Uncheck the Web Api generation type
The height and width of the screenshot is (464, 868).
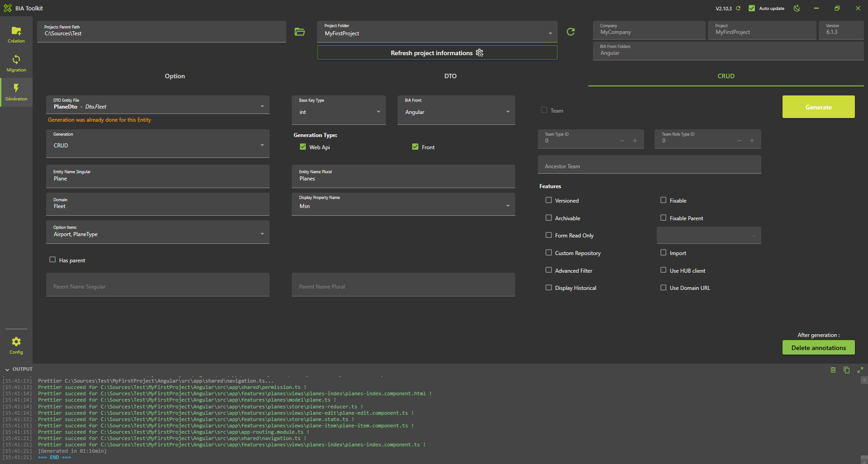(303, 147)
